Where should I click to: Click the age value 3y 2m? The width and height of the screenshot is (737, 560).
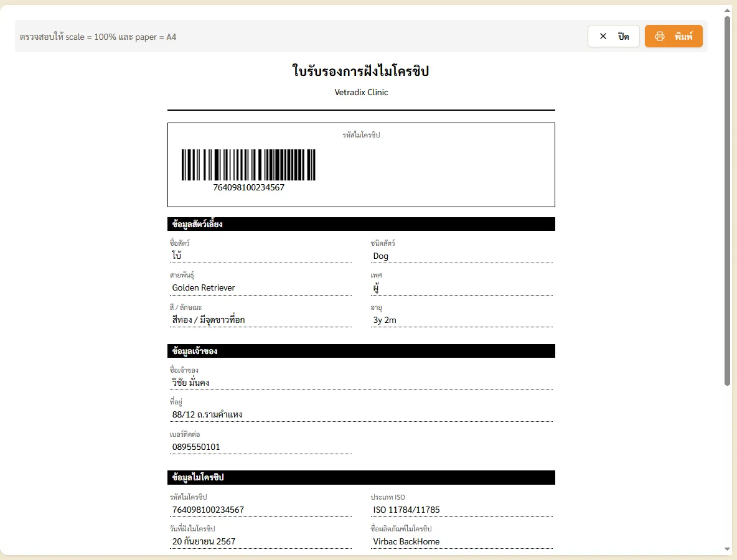(x=385, y=320)
